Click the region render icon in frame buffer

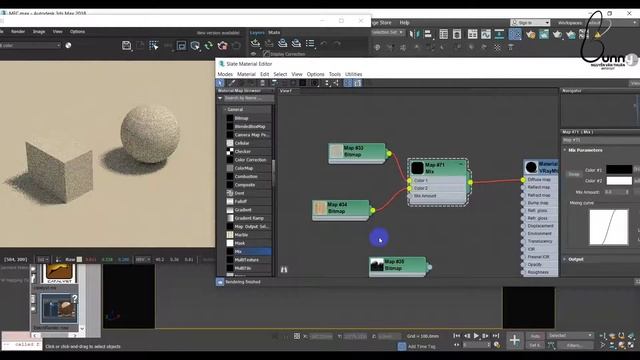(x=181, y=45)
